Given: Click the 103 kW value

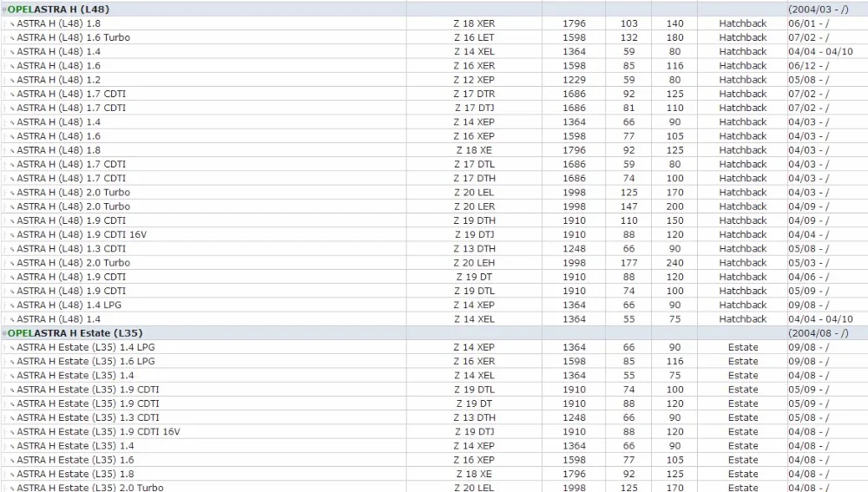Looking at the screenshot, I should point(628,23).
